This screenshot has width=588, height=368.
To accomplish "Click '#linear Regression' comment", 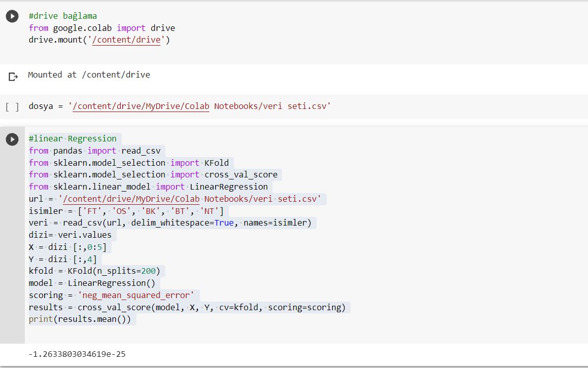I will (x=73, y=139).
